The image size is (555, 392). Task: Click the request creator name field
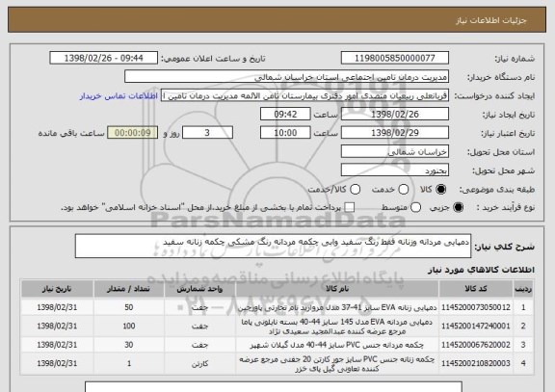click(304, 95)
